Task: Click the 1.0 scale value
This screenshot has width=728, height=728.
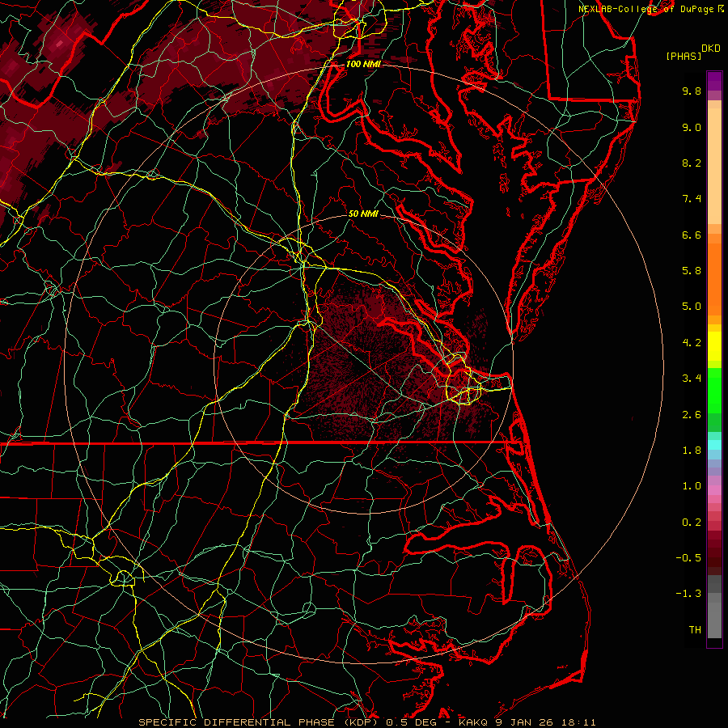Action: click(692, 486)
